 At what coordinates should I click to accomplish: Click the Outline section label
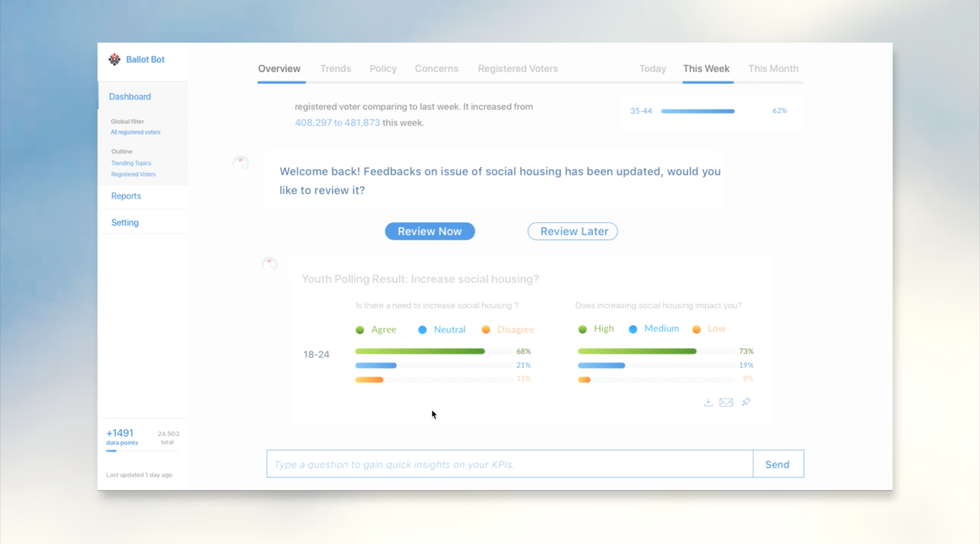[122, 151]
